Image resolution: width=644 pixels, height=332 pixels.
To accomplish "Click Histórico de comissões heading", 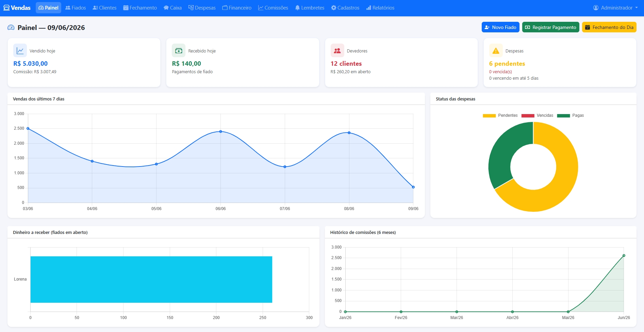I will click(x=363, y=233).
